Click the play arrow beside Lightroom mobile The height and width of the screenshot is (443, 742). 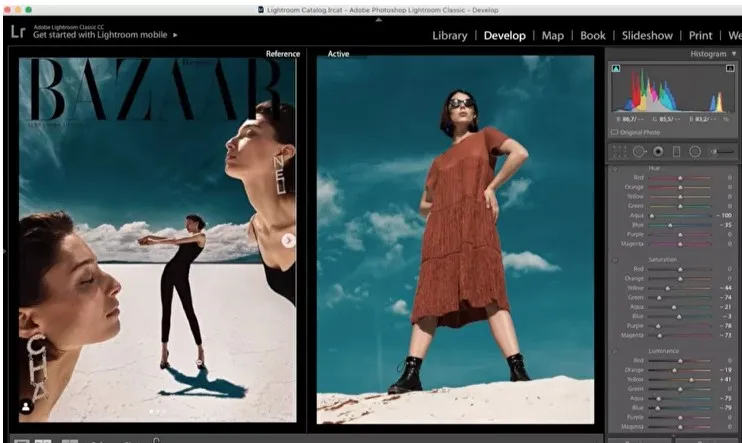[175, 35]
